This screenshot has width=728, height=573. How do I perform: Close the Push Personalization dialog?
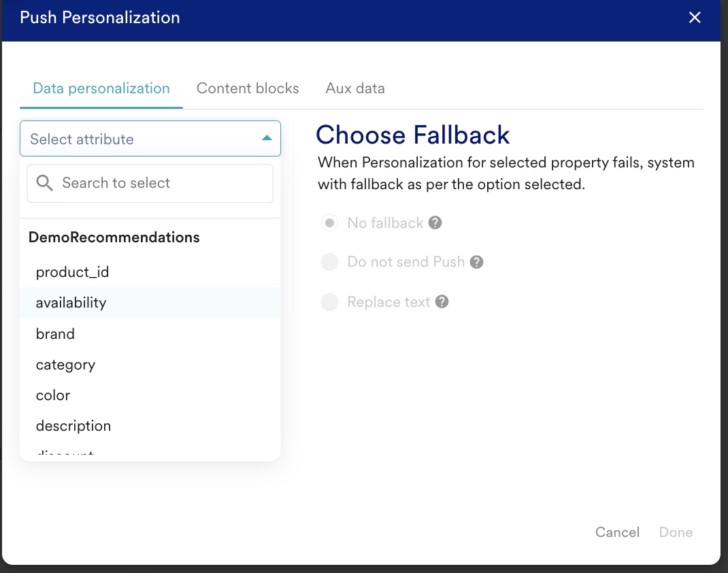click(x=695, y=18)
